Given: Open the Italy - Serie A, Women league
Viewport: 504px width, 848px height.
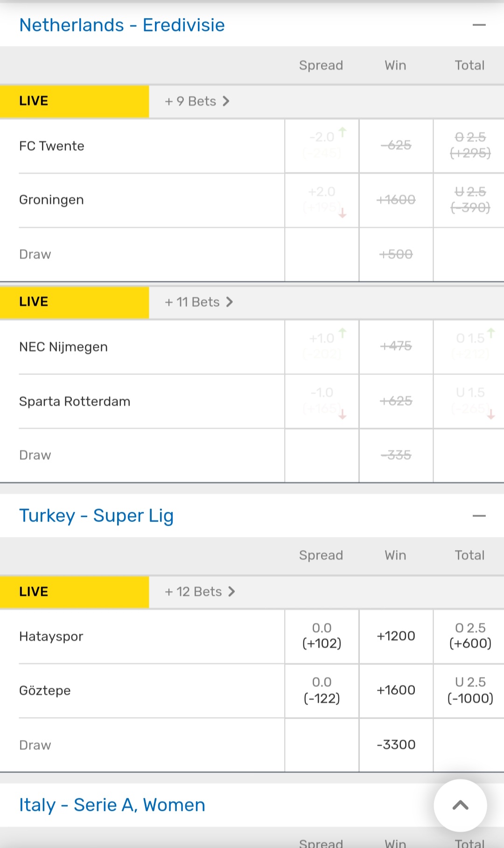Looking at the screenshot, I should (x=112, y=805).
